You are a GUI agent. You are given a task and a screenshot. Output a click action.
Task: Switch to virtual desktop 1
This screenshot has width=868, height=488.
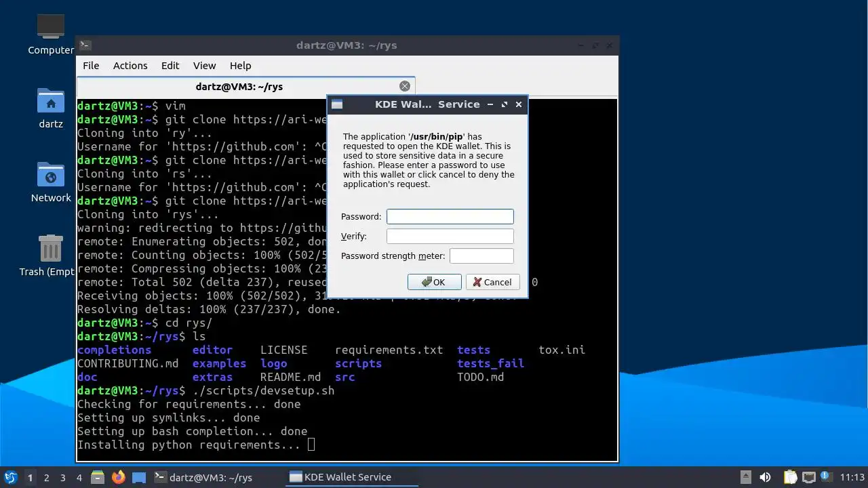click(30, 477)
